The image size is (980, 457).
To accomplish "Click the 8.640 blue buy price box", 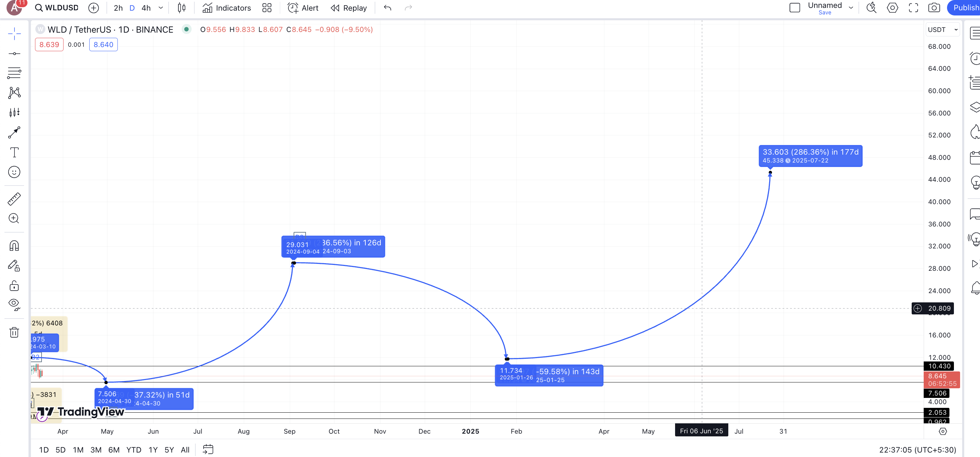I will click(x=103, y=45).
